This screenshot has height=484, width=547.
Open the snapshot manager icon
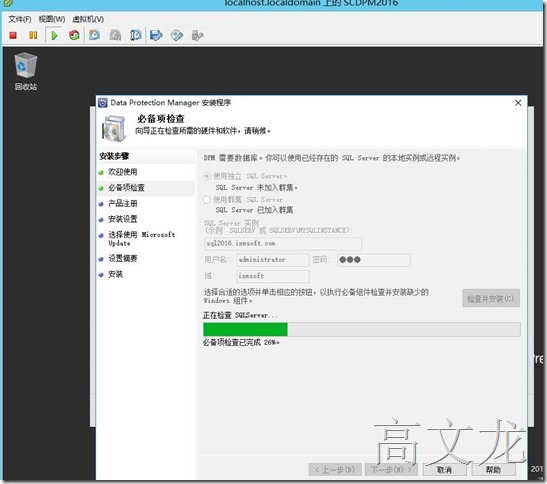[x=135, y=35]
